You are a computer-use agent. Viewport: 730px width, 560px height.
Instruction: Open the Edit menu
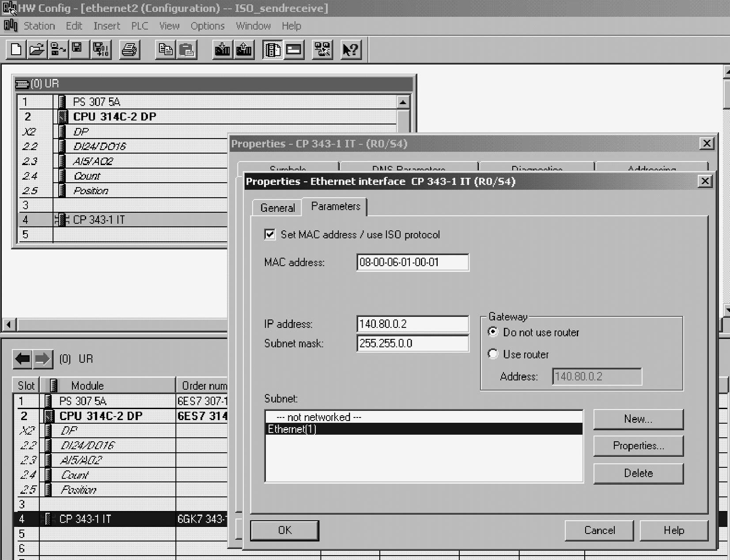point(74,26)
